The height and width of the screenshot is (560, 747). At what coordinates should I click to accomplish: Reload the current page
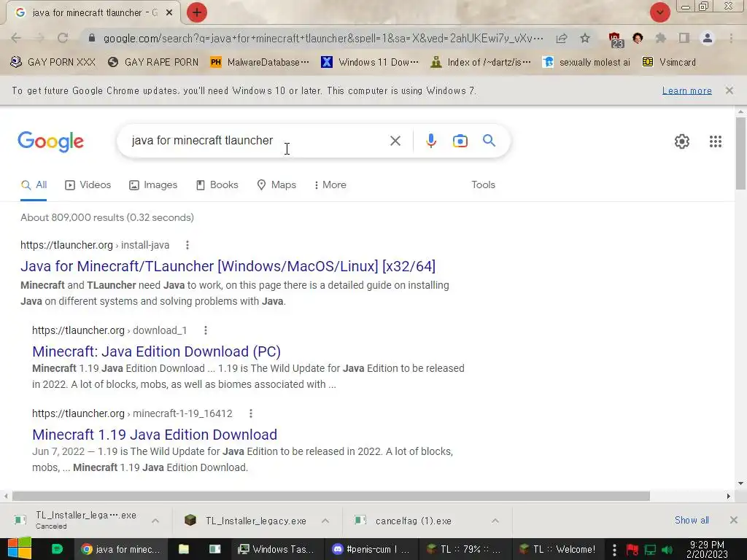click(x=63, y=38)
